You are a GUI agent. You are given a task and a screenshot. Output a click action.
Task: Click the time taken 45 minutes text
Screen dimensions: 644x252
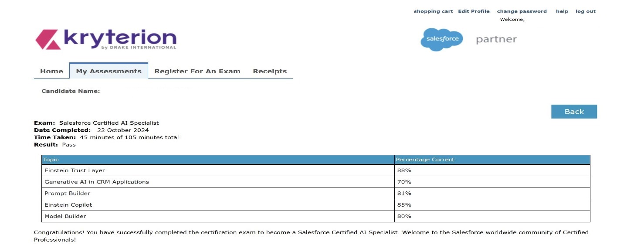pyautogui.click(x=129, y=137)
